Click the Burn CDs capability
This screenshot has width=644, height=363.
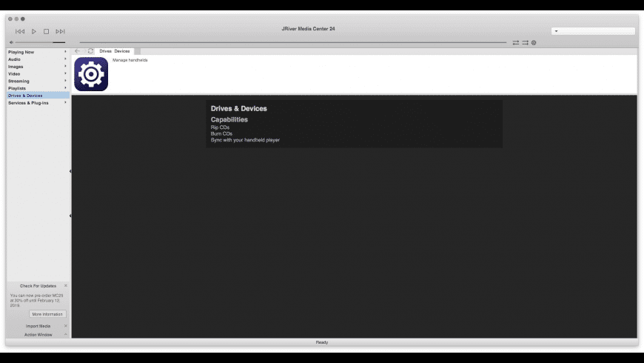tap(221, 133)
